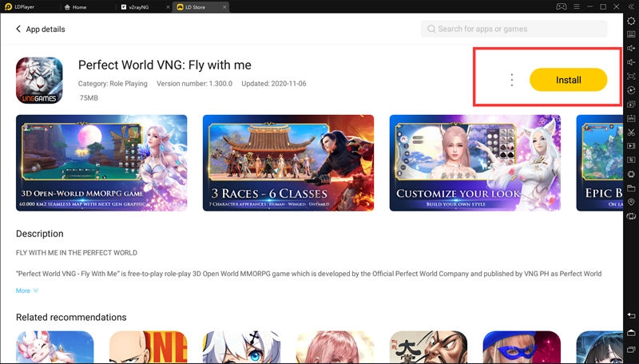The image size is (639, 364).
Task: Click the Perfect World VNG app icon
Action: [39, 80]
